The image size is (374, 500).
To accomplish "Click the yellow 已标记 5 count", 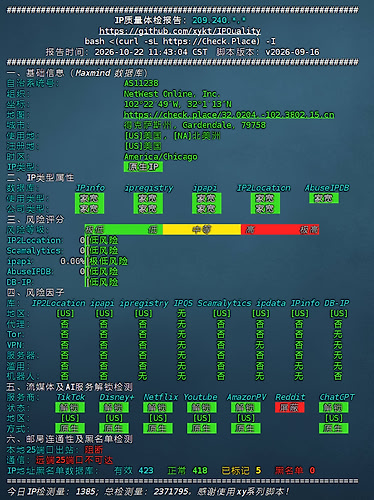I will click(241, 470).
